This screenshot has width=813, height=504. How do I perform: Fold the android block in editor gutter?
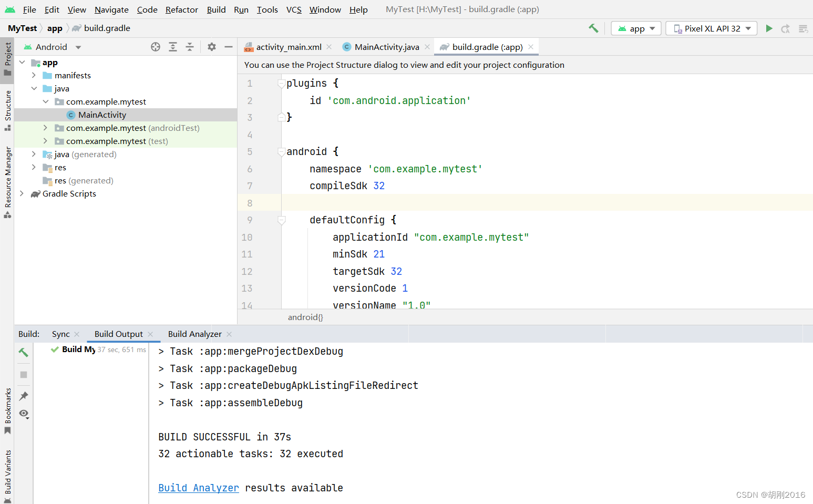[x=282, y=152]
